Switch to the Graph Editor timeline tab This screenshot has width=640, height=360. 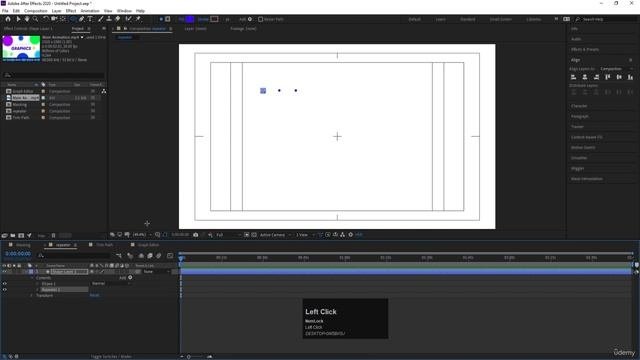[x=148, y=245]
